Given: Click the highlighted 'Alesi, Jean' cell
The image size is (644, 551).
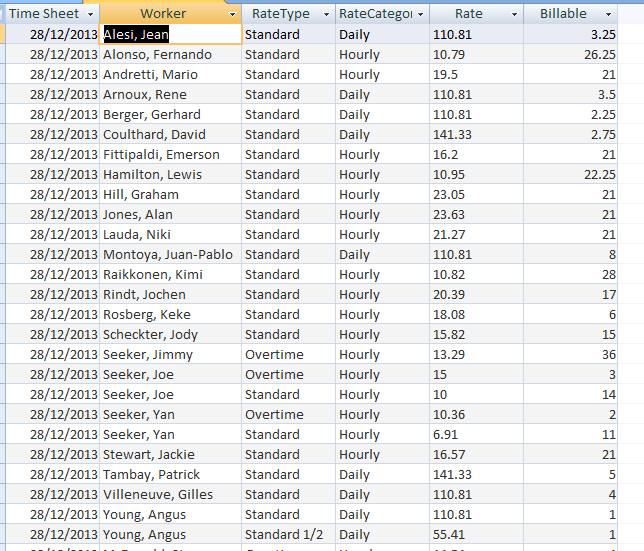Looking at the screenshot, I should pos(170,34).
